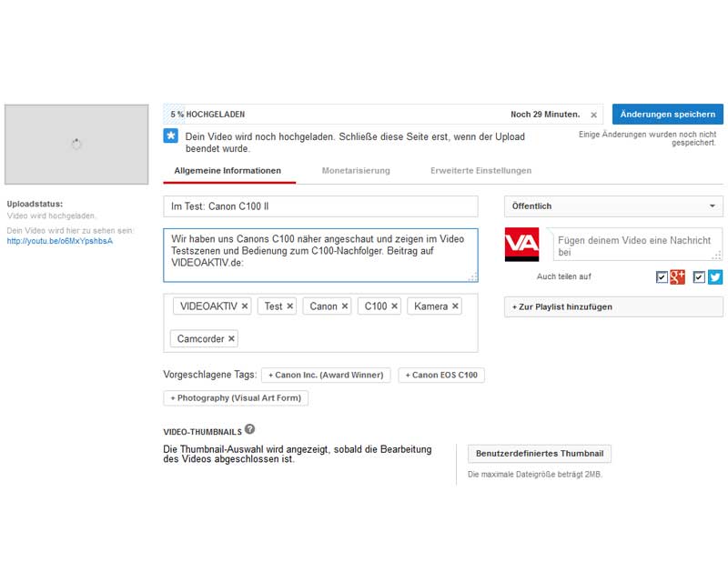Add suggested tag Canon Inc. (Award Winner)
The height and width of the screenshot is (582, 728).
[x=326, y=375]
